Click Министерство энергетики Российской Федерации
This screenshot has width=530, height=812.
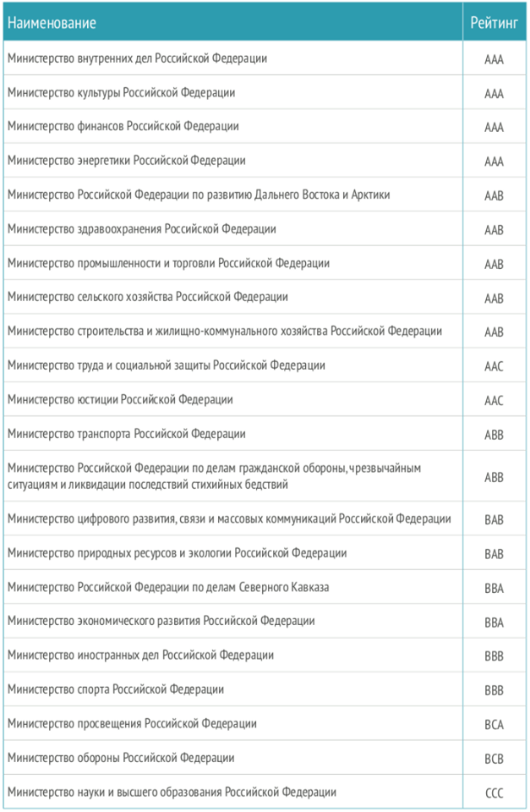127,161
